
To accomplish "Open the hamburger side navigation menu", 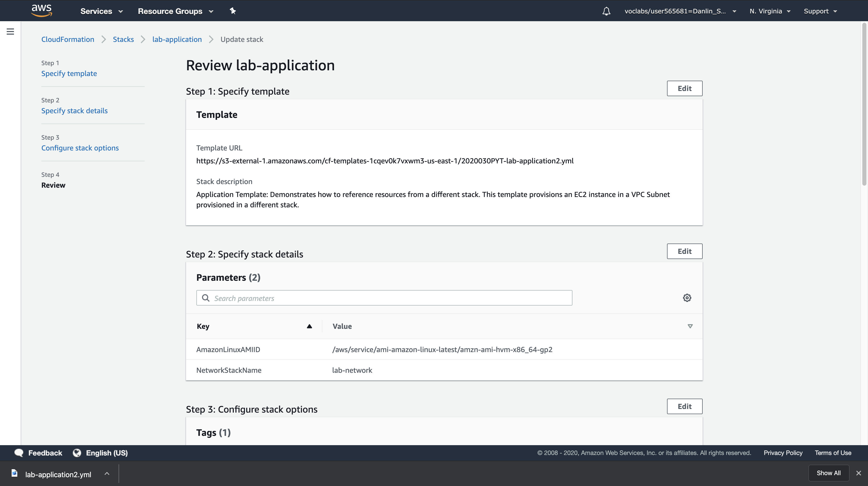I will 10,32.
